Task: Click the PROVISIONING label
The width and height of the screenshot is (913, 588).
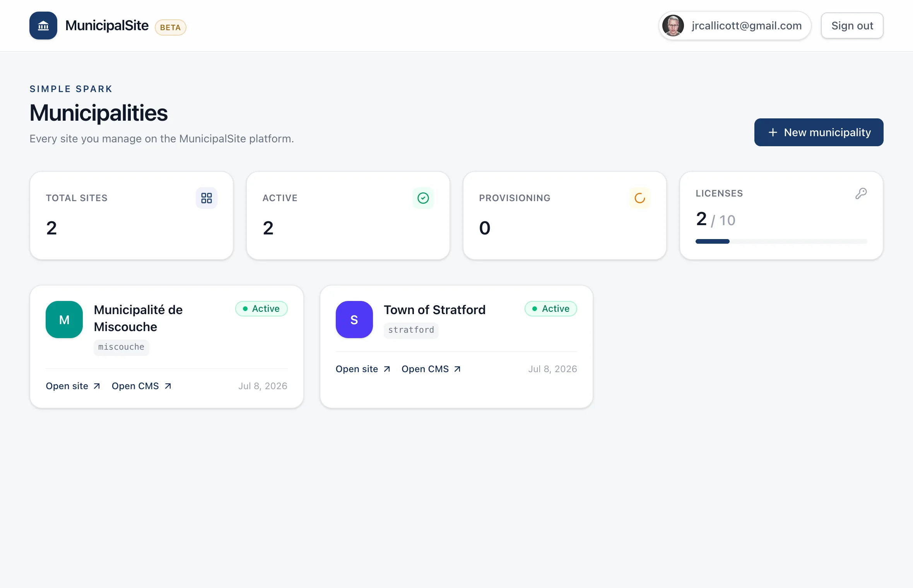Action: tap(515, 198)
